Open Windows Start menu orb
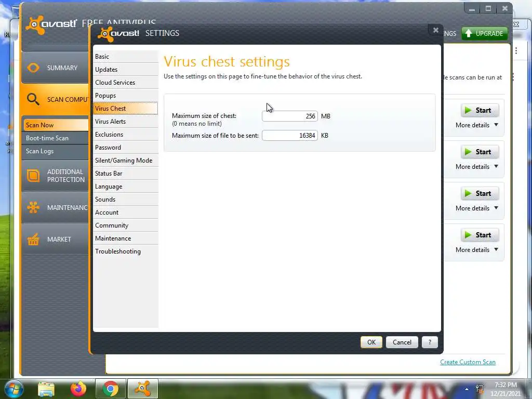The height and width of the screenshot is (399, 532). (x=14, y=389)
